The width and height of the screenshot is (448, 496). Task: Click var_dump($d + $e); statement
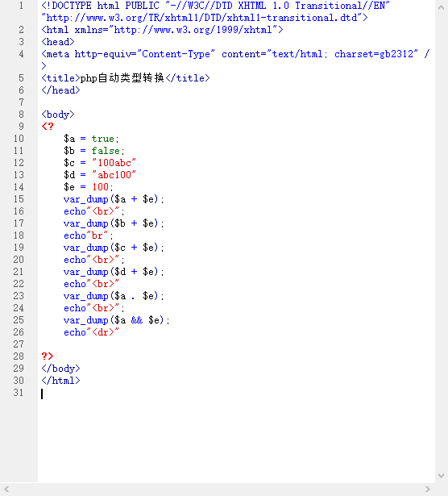pyautogui.click(x=114, y=272)
